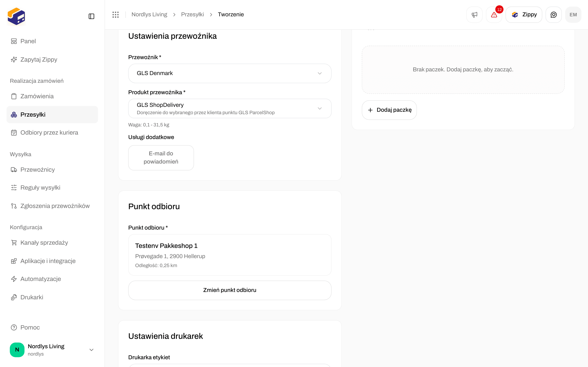View alerts via the warning triangle icon
The image size is (588, 367).
[494, 14]
